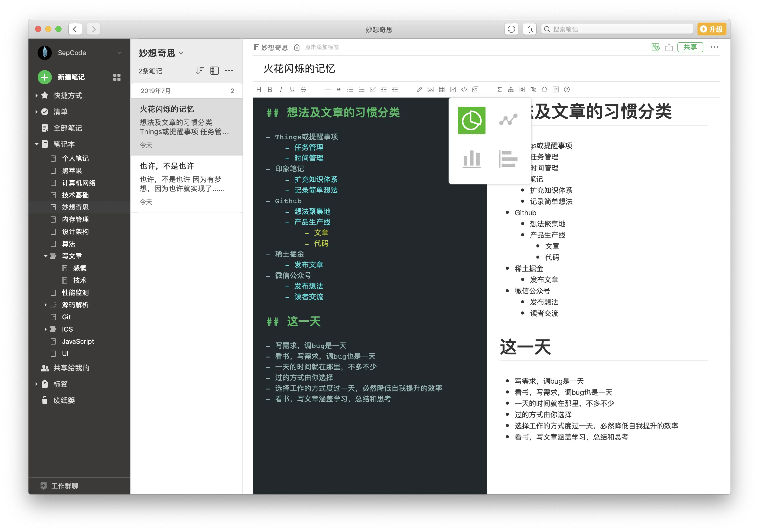Viewport: 759px width, 532px height.
Task: Choose the line chart option
Action: [x=508, y=120]
